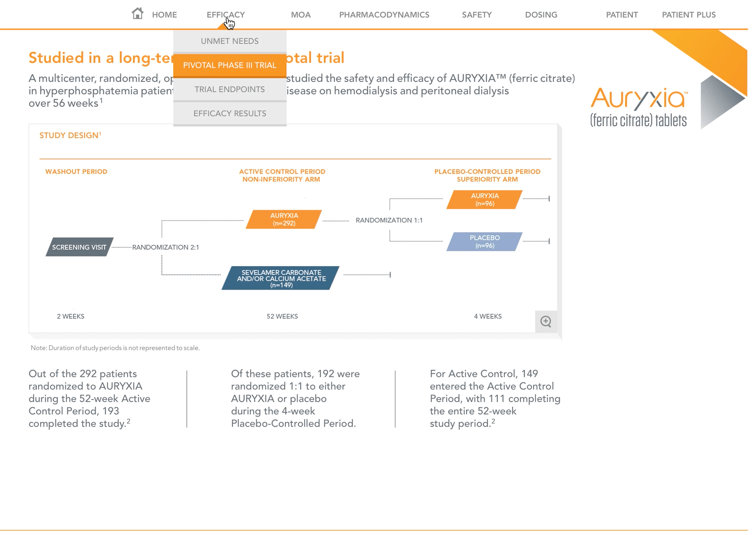Screen dimensions: 756x535
Task: Select UNMET NEEDS from the dropdown
Action: pyautogui.click(x=230, y=41)
